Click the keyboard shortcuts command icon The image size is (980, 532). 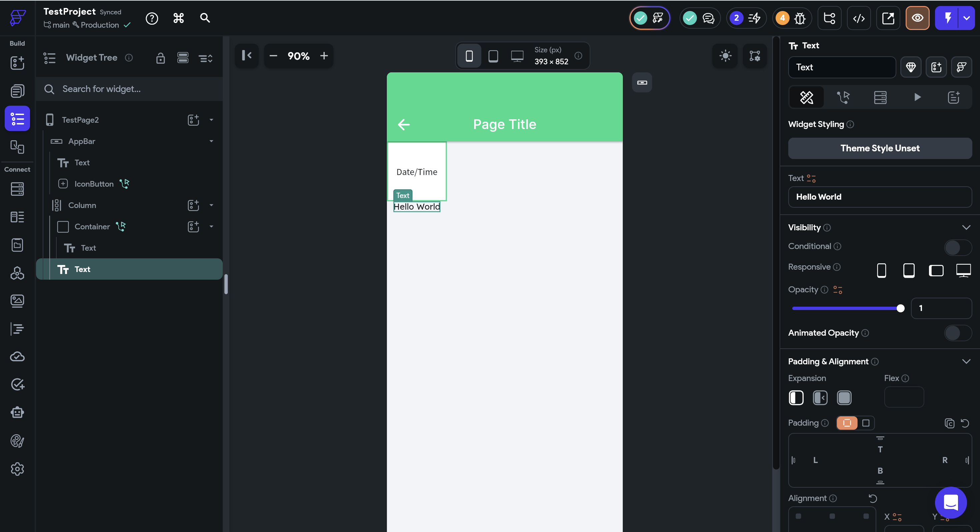178,18
